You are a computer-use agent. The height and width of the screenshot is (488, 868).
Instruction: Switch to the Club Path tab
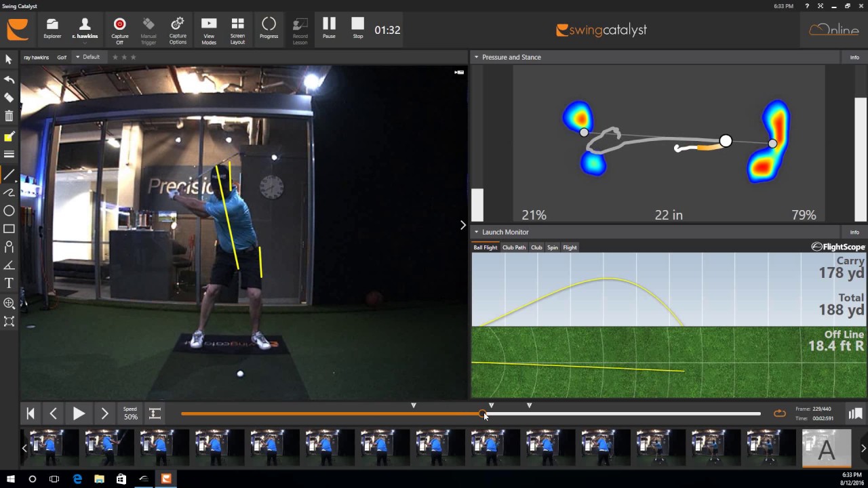pyautogui.click(x=514, y=247)
